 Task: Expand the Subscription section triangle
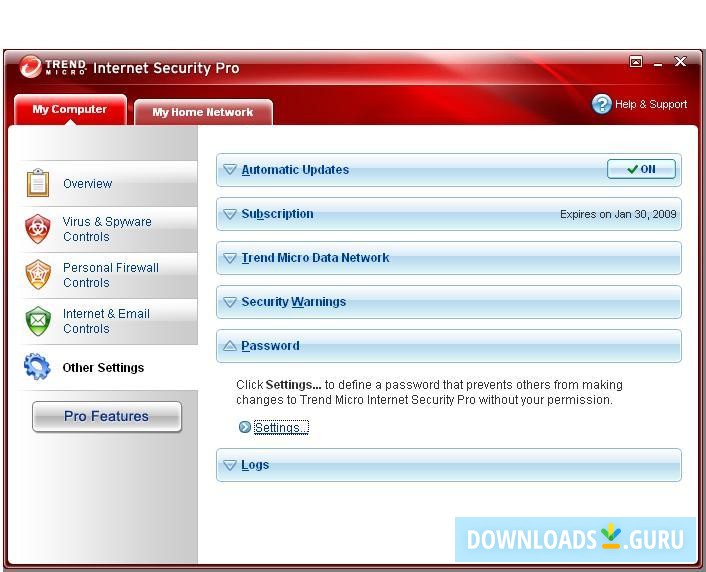(x=230, y=213)
